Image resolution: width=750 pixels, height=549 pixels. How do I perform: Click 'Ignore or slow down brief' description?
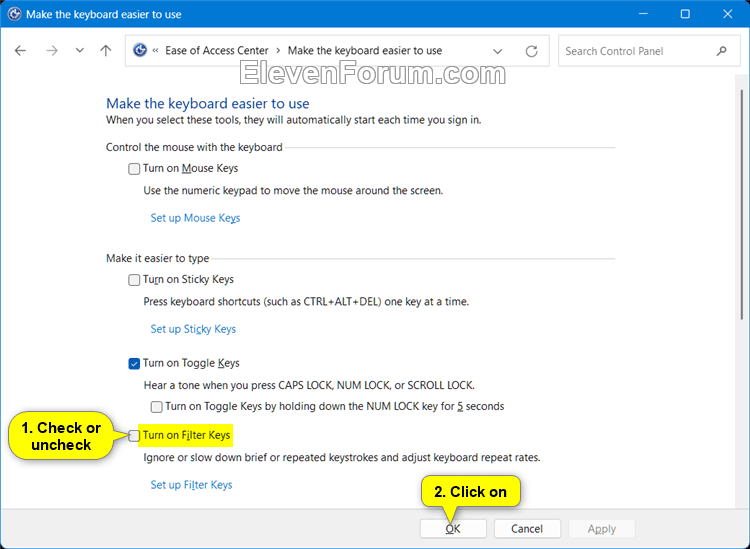coord(342,458)
